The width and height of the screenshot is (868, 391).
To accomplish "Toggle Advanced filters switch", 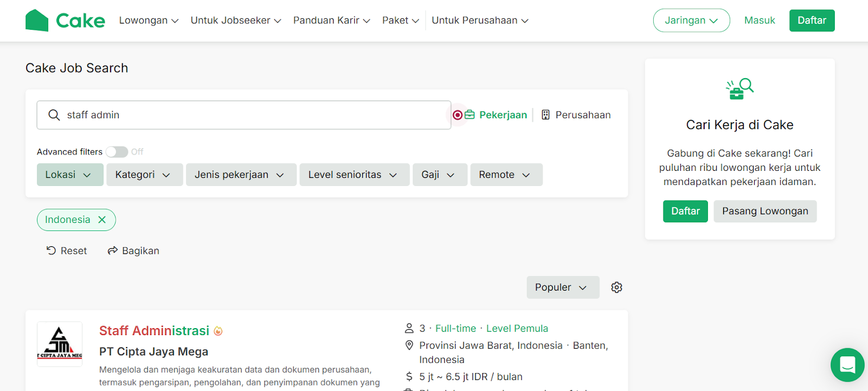I will tap(117, 152).
